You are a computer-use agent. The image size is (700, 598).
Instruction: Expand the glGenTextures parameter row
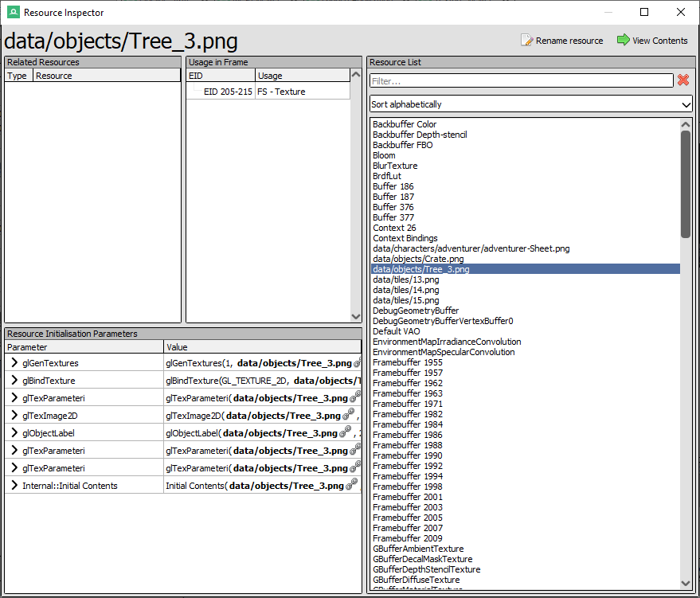[x=14, y=363]
